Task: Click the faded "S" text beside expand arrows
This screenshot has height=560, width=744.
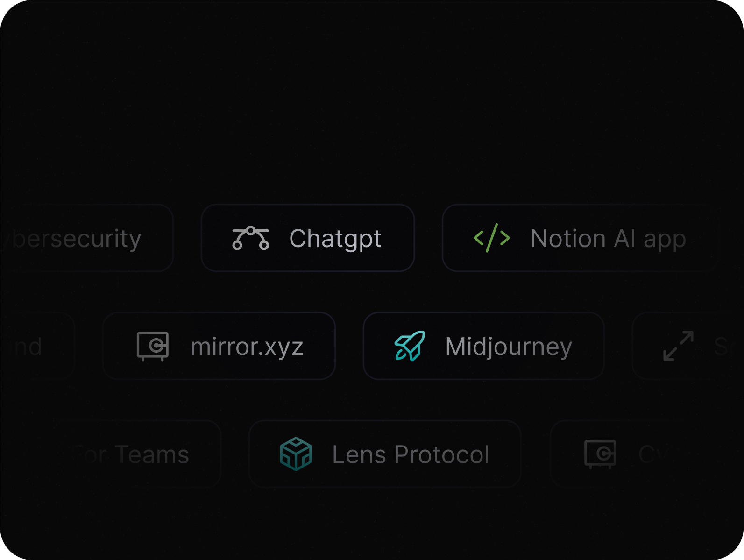Action: point(721,347)
